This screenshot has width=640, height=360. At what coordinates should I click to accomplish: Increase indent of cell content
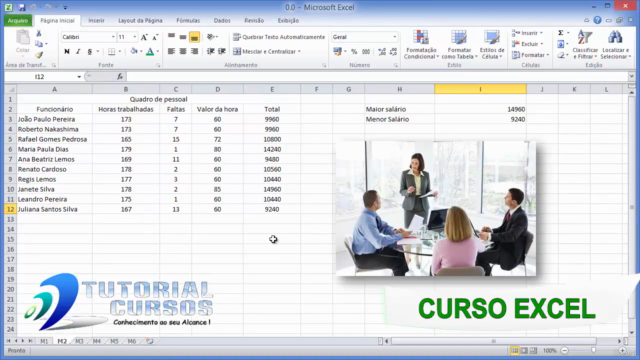(x=222, y=51)
